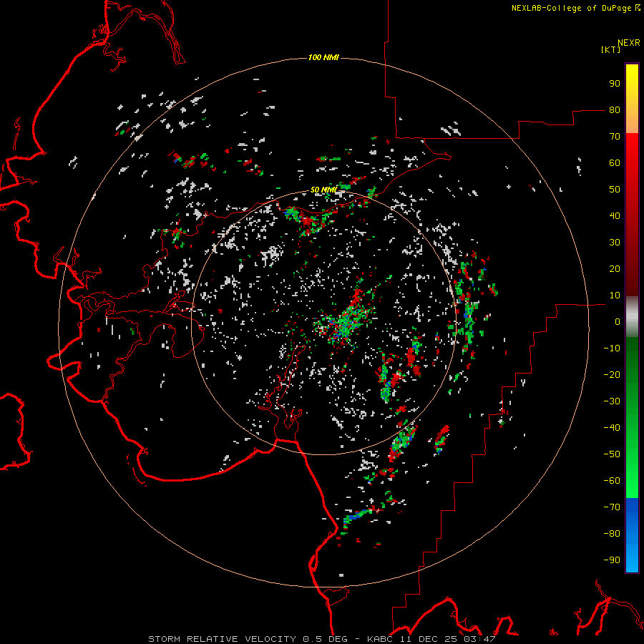Screen dimensions: 644x644
Task: Click the 50 NMI range ring label
Action: pos(323,190)
